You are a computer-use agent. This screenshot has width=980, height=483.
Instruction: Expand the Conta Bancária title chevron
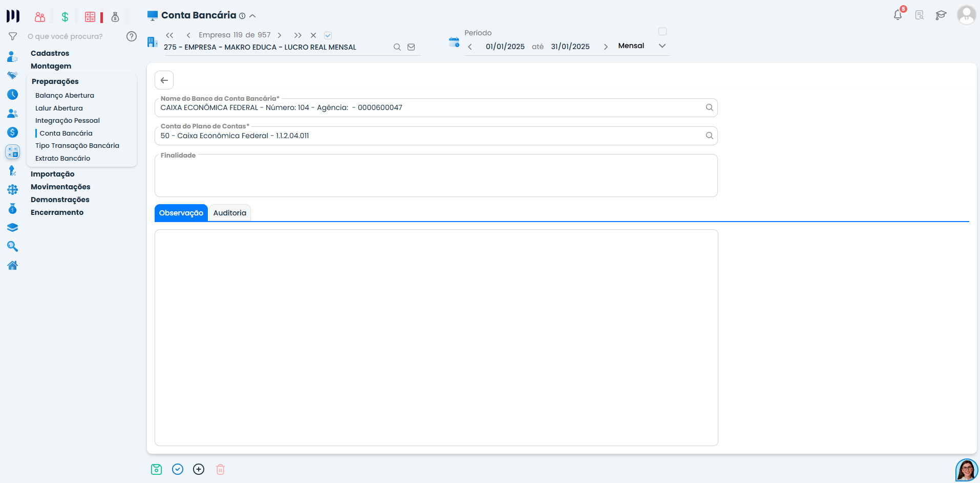(252, 16)
